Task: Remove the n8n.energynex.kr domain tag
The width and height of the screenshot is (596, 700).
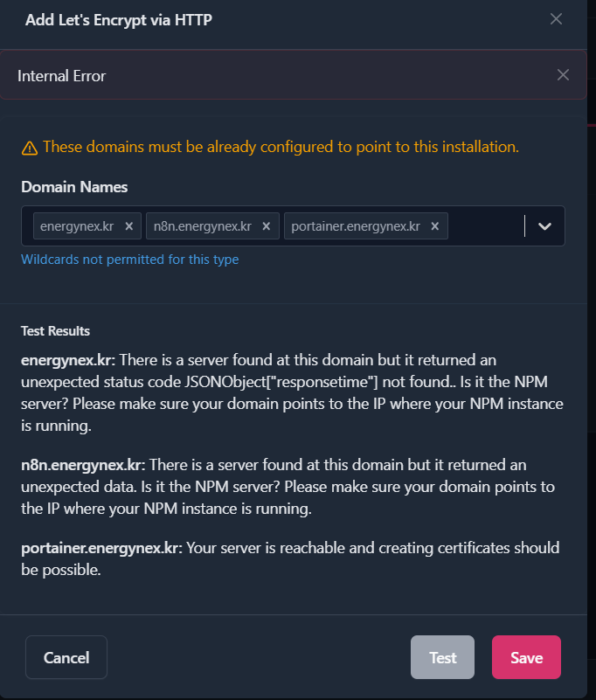Action: (267, 226)
